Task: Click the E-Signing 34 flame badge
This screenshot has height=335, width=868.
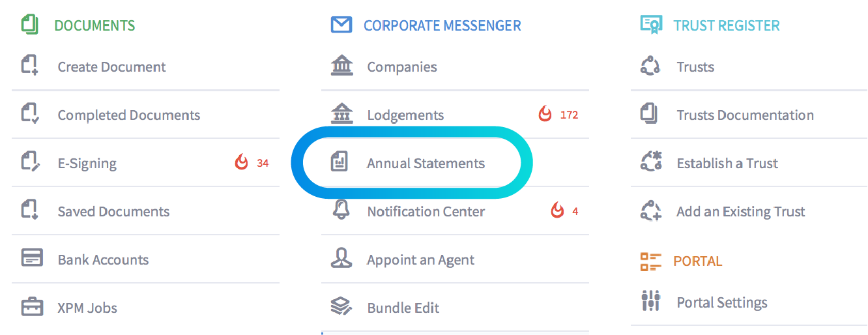Action: coord(252,163)
